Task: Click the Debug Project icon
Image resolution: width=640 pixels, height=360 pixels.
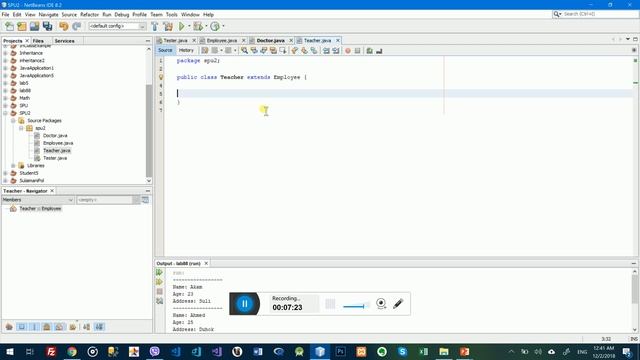Action: [x=198, y=27]
